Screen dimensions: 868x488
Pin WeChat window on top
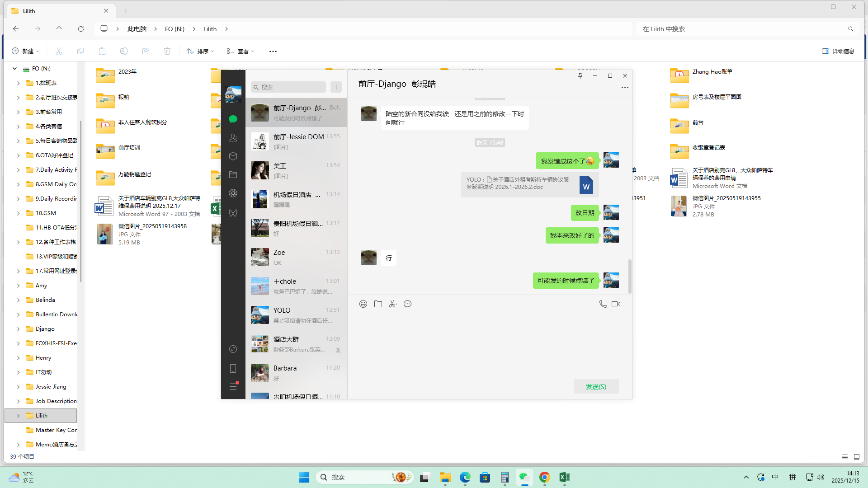580,76
